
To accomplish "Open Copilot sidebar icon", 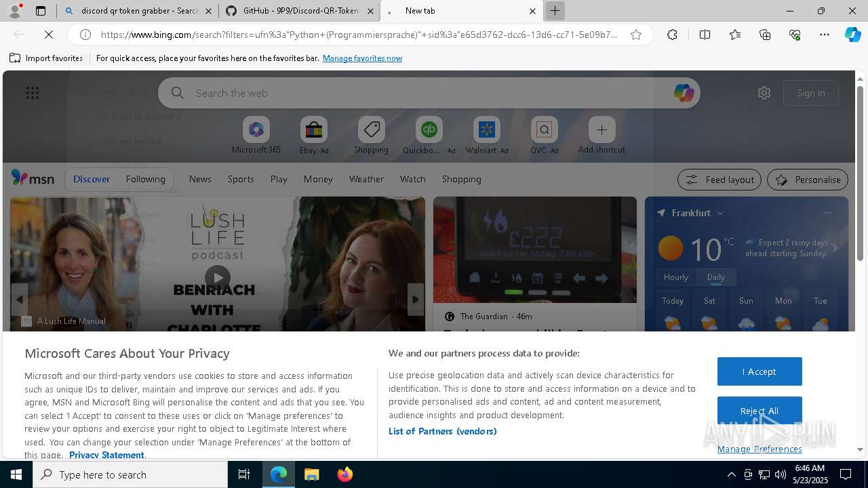I will (x=852, y=35).
